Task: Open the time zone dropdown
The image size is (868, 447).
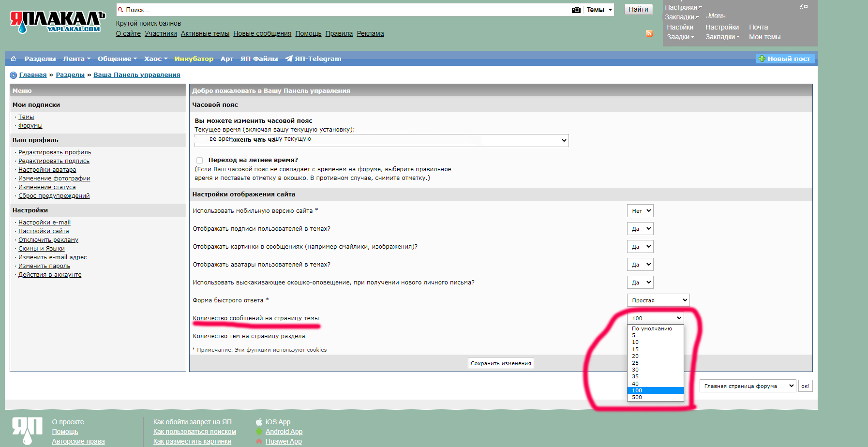Action: [381, 140]
